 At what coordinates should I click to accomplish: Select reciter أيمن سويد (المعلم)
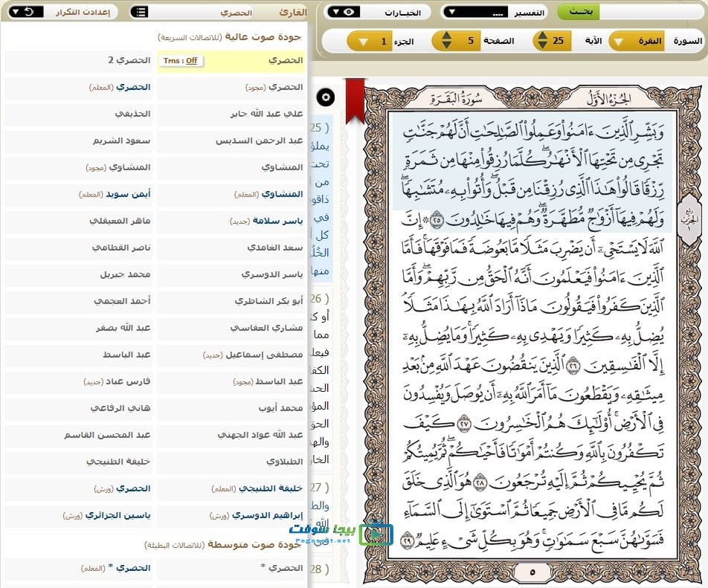pos(77,194)
